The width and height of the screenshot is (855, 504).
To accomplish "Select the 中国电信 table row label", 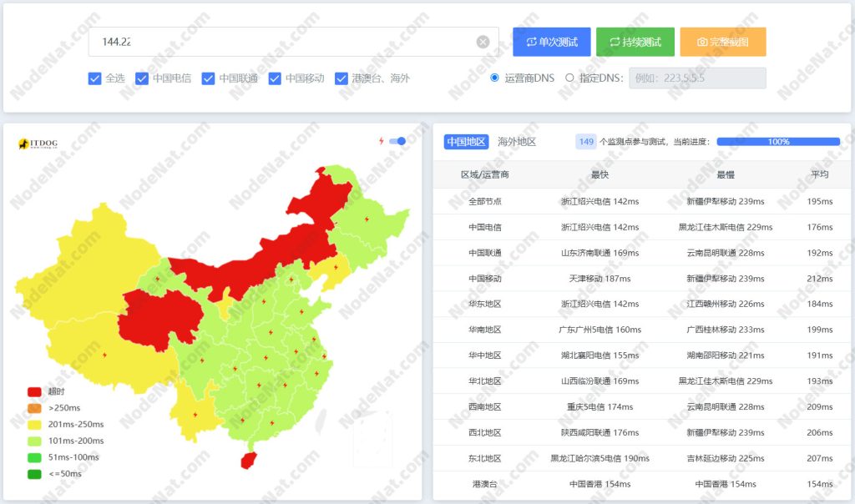I will tap(485, 227).
